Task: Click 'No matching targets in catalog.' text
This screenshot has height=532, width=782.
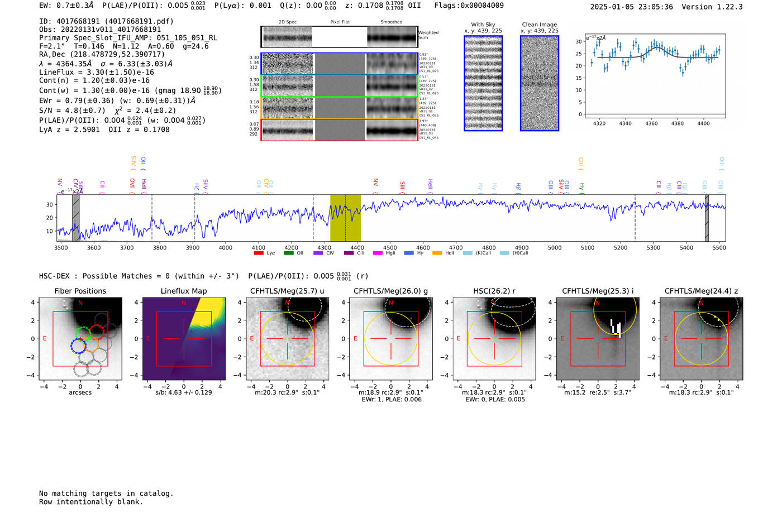Action: (x=106, y=493)
